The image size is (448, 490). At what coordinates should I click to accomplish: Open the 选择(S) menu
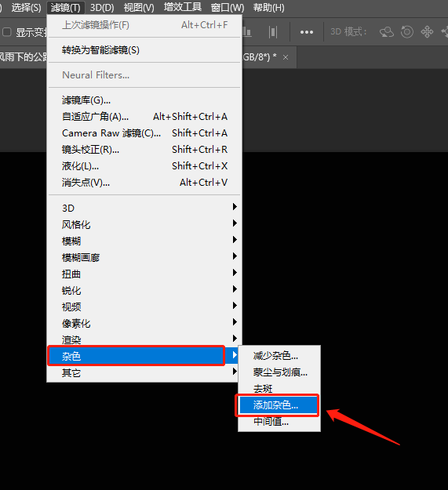(x=26, y=8)
